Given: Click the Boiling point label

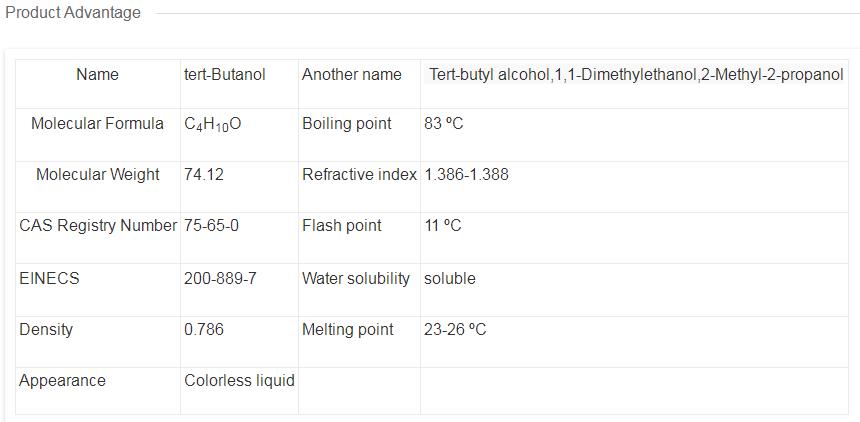Looking at the screenshot, I should coord(347,124).
